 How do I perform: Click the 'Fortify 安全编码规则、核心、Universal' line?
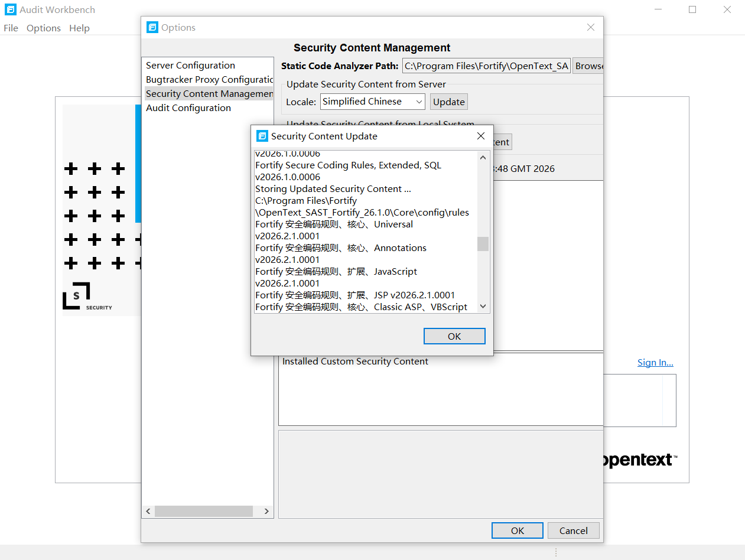click(334, 224)
